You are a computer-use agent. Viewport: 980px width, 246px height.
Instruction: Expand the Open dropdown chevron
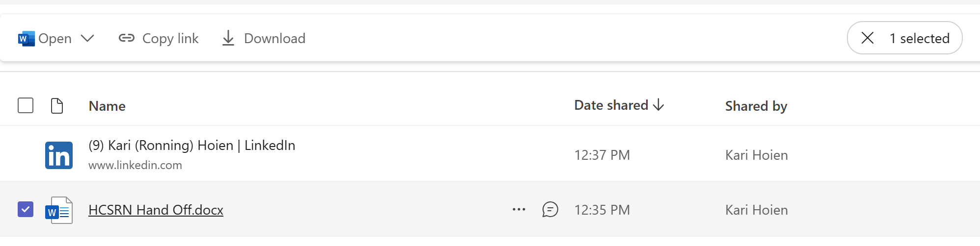(87, 38)
